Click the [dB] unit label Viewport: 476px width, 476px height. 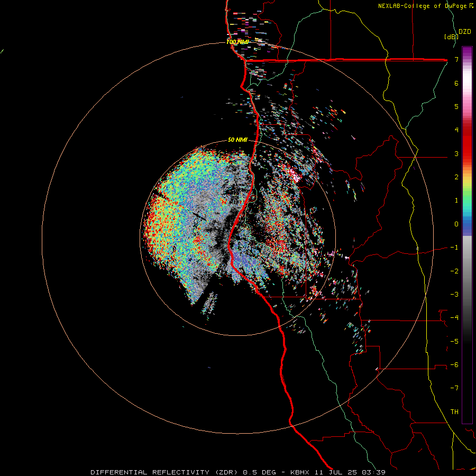tap(451, 36)
